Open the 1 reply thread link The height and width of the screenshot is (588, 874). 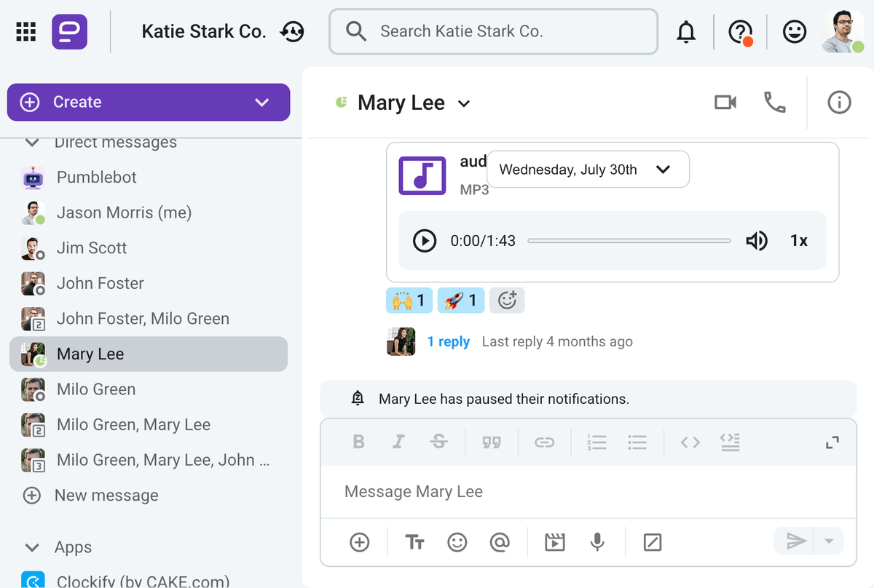(448, 342)
